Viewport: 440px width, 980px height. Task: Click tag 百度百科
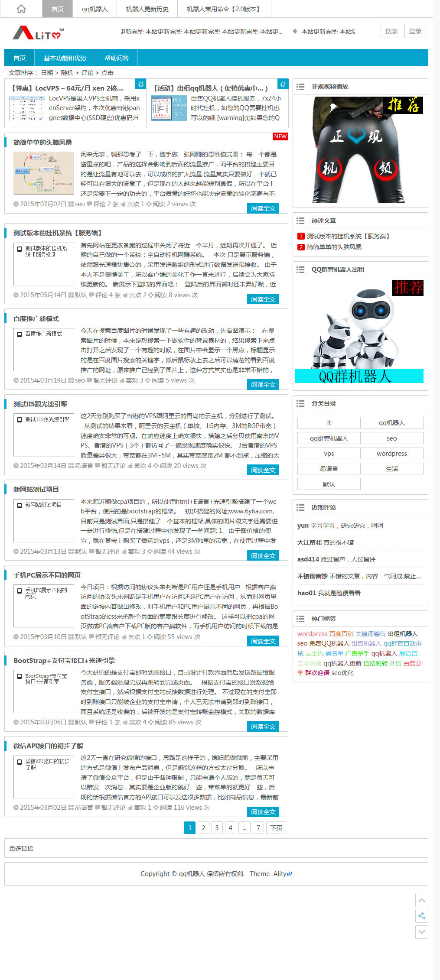click(x=341, y=634)
